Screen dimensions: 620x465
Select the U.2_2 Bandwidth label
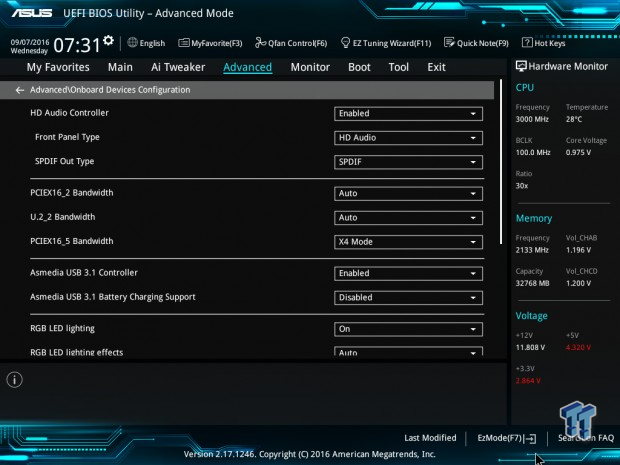coord(62,217)
